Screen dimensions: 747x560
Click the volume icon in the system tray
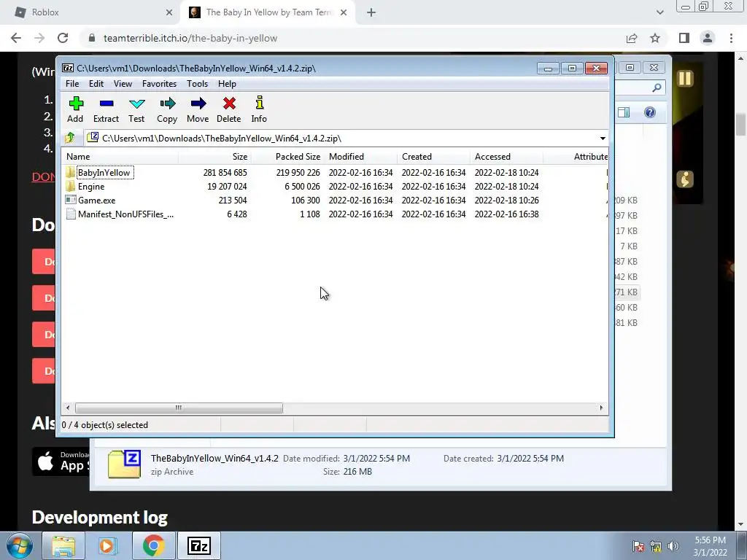click(x=673, y=546)
